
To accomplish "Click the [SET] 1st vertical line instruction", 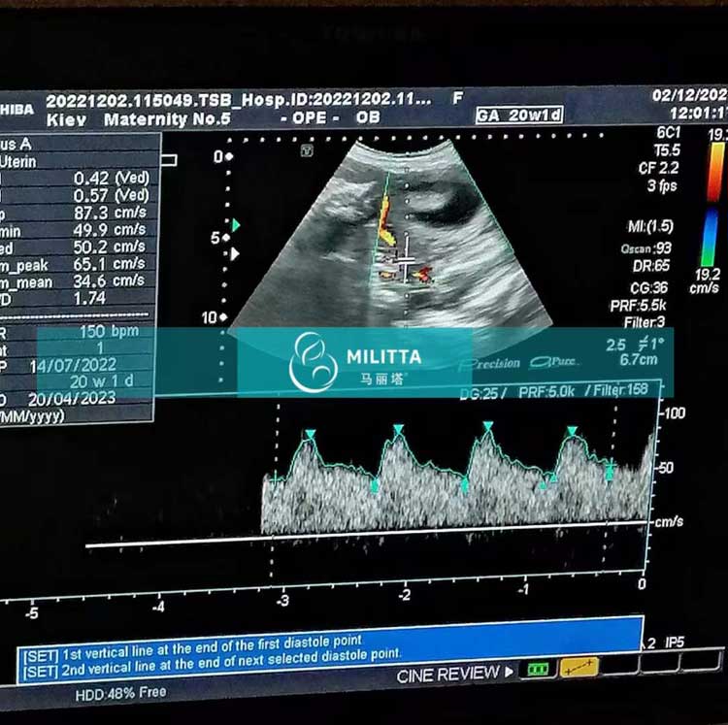I will click(192, 649).
